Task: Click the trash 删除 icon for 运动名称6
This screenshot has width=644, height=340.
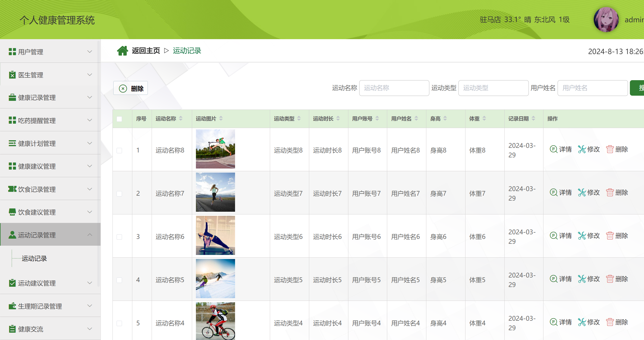Action: (x=610, y=236)
